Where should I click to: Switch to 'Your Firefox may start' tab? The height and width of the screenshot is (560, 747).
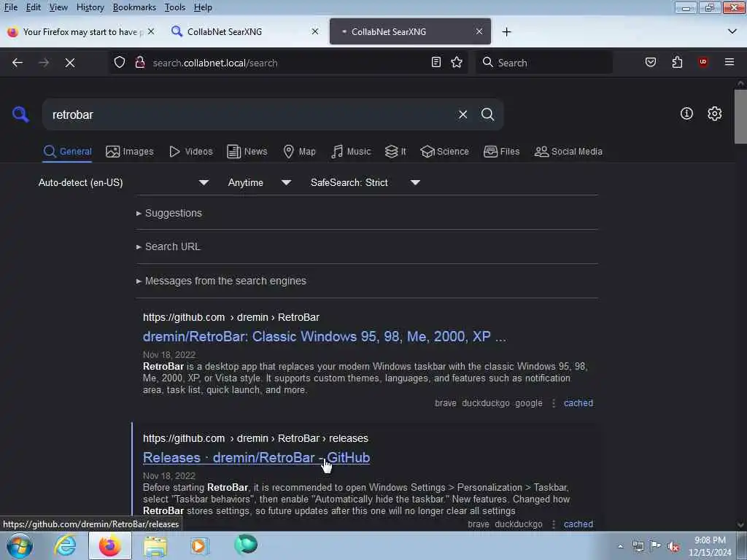pyautogui.click(x=80, y=31)
